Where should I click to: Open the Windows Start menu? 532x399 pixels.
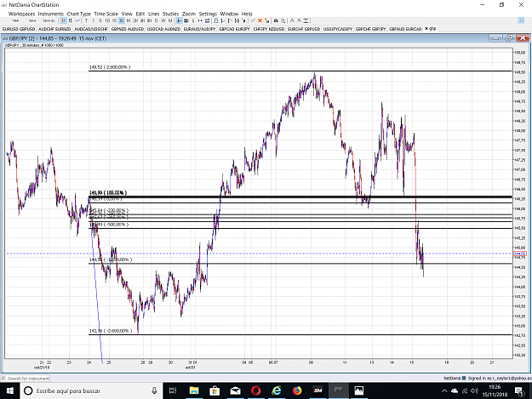click(x=10, y=390)
